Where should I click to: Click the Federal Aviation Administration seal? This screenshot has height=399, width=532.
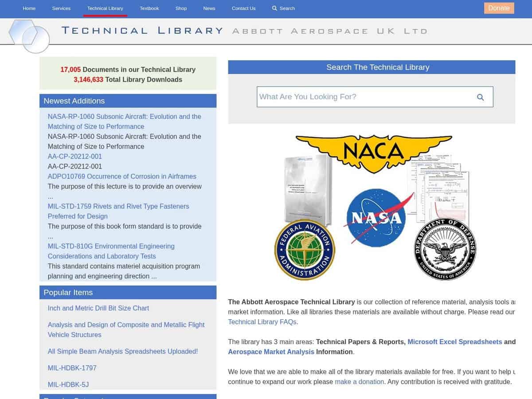coord(305,250)
